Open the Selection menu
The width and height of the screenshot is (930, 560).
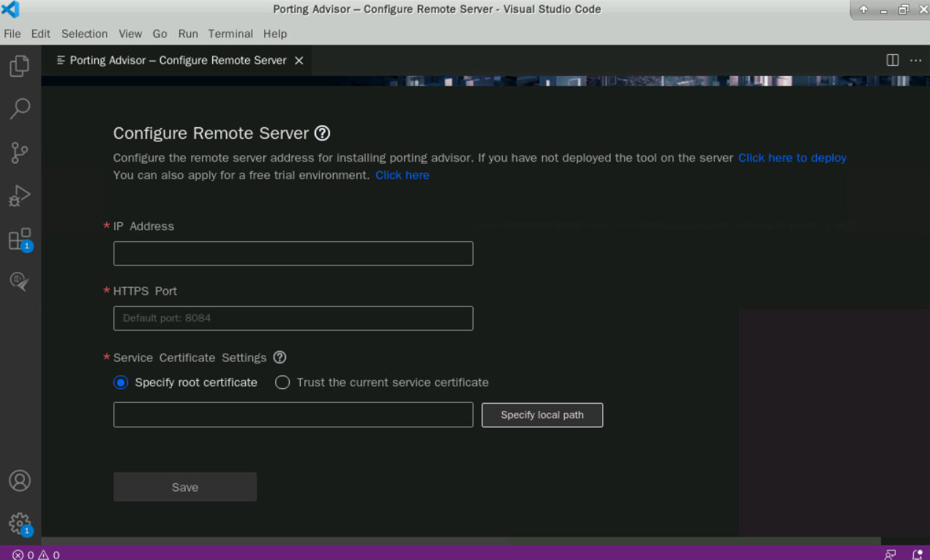[84, 34]
